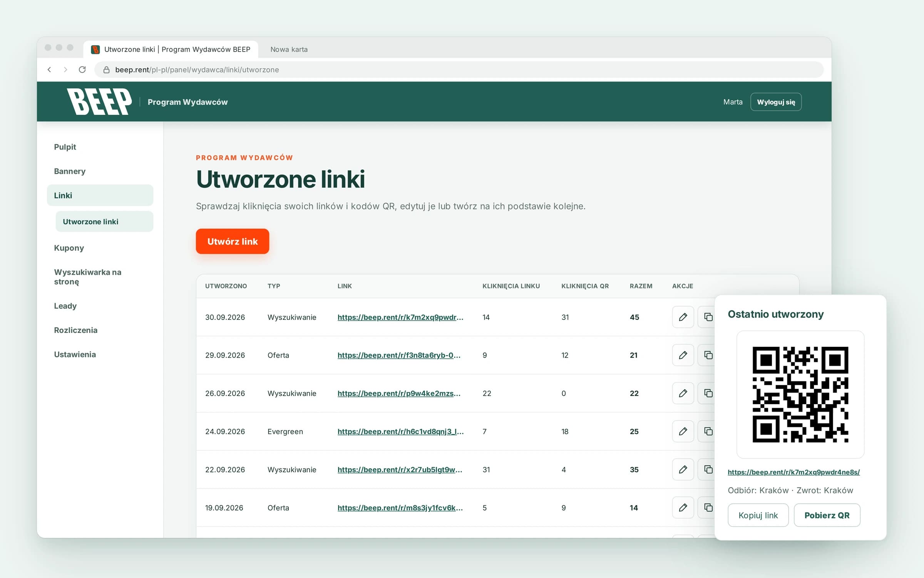Open link https://beep.rent/r/f3n8ta6ryb-0…
The height and width of the screenshot is (578, 924).
[399, 355]
